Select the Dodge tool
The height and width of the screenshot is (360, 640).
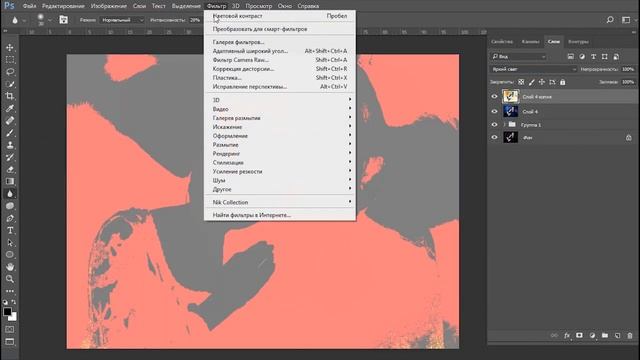tap(10, 206)
